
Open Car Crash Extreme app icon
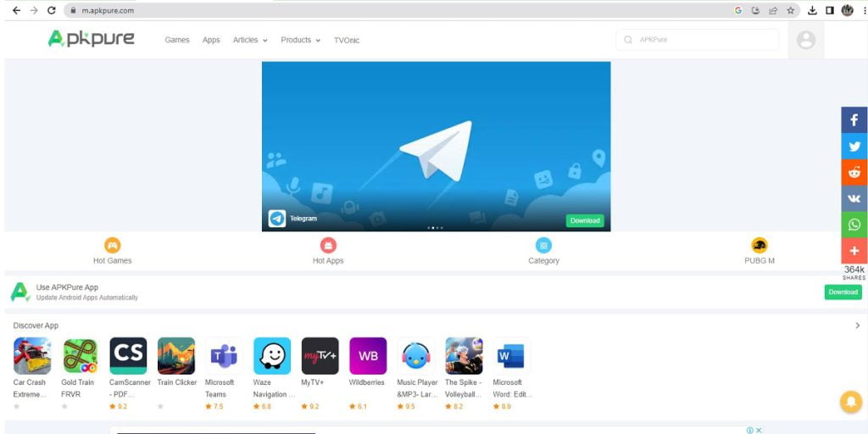click(32, 356)
